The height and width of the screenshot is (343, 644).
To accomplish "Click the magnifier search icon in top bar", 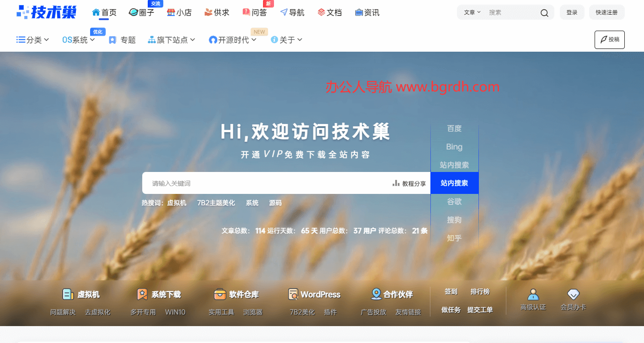I will (544, 12).
